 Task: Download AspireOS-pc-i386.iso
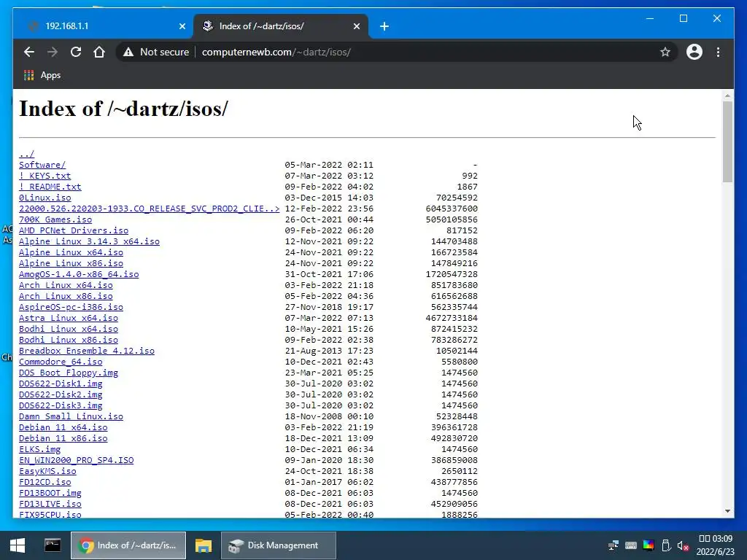(71, 307)
